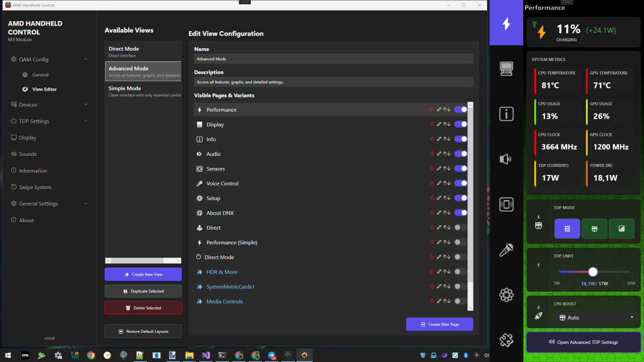644x362 pixels.
Task: Select Direct Mode in Available Views
Action: (143, 51)
